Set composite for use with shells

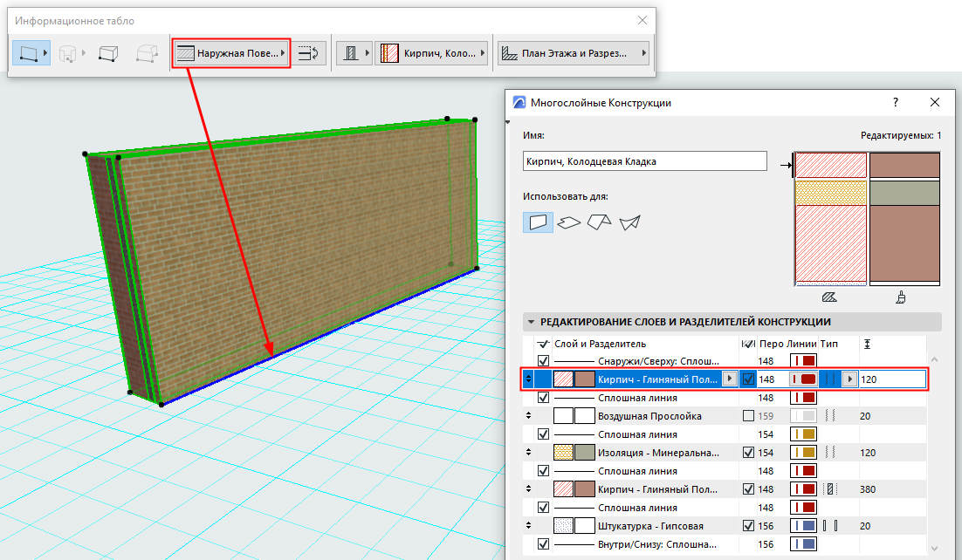(x=629, y=222)
